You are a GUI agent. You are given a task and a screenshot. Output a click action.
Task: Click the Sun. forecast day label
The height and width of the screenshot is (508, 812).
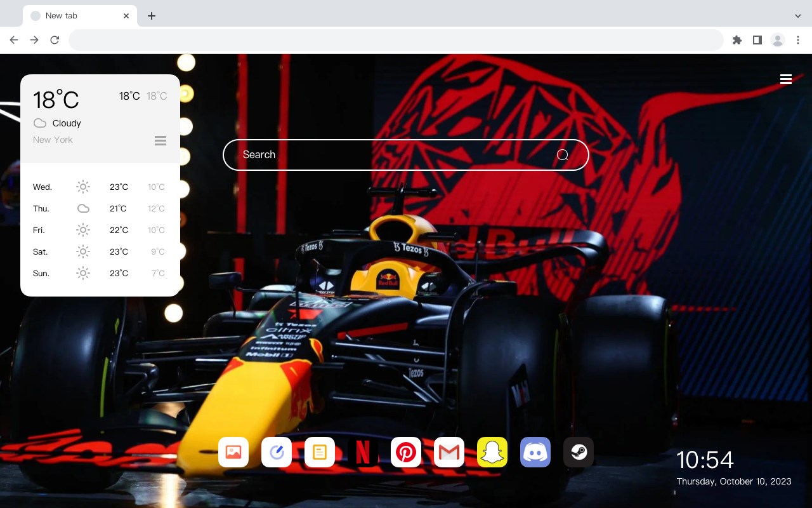pos(41,273)
